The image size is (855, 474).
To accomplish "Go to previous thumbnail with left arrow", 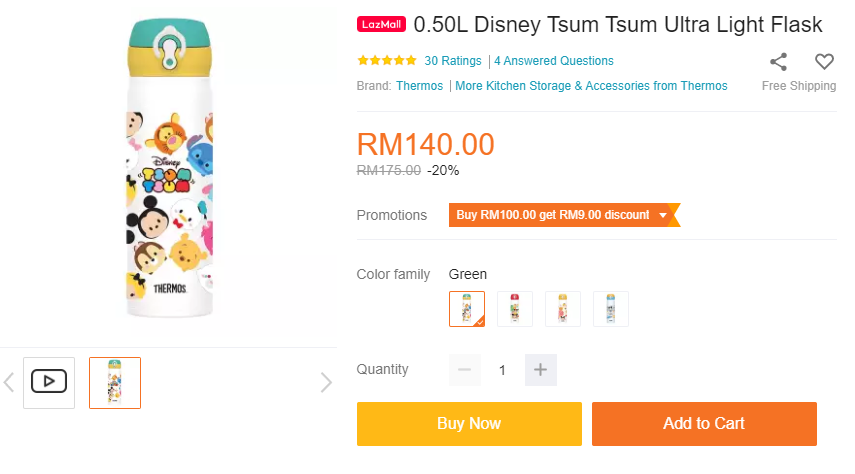I will pos(9,382).
